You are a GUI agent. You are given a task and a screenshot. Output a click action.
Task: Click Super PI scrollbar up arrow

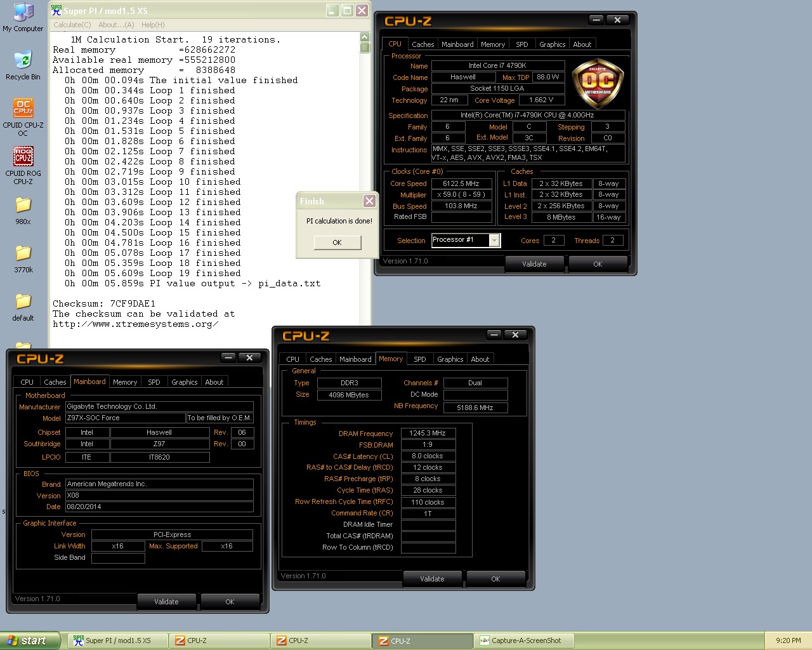point(365,37)
